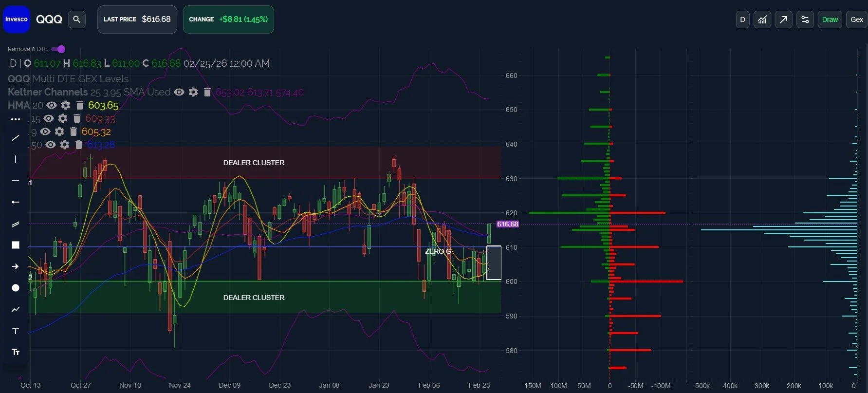Select the diagonal trend line tool
This screenshot has width=868, height=393.
click(16, 138)
